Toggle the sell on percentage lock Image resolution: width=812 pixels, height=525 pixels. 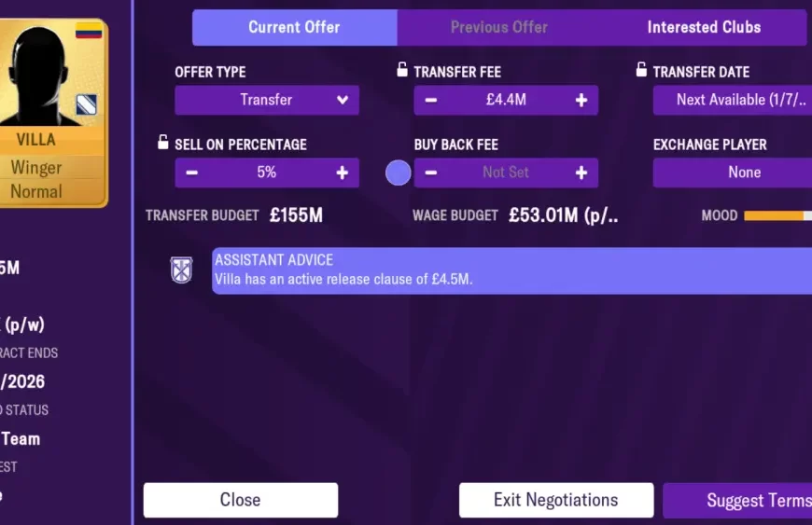(163, 143)
